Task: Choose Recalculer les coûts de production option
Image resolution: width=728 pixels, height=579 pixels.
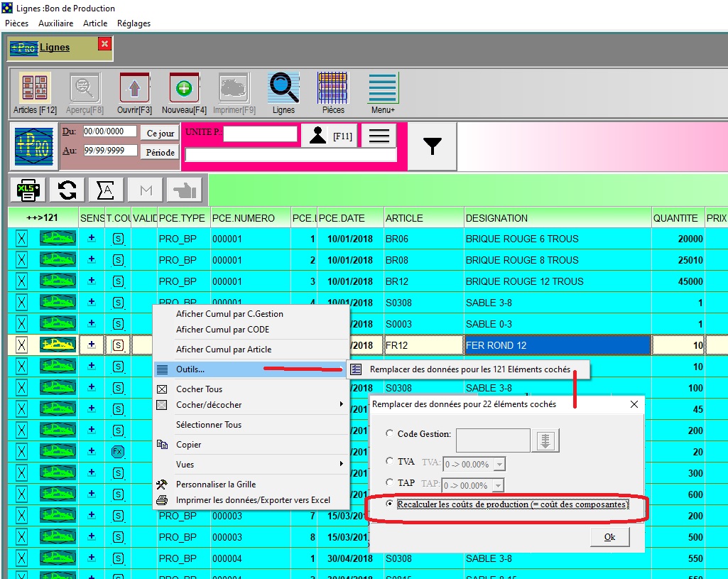Action: (389, 504)
